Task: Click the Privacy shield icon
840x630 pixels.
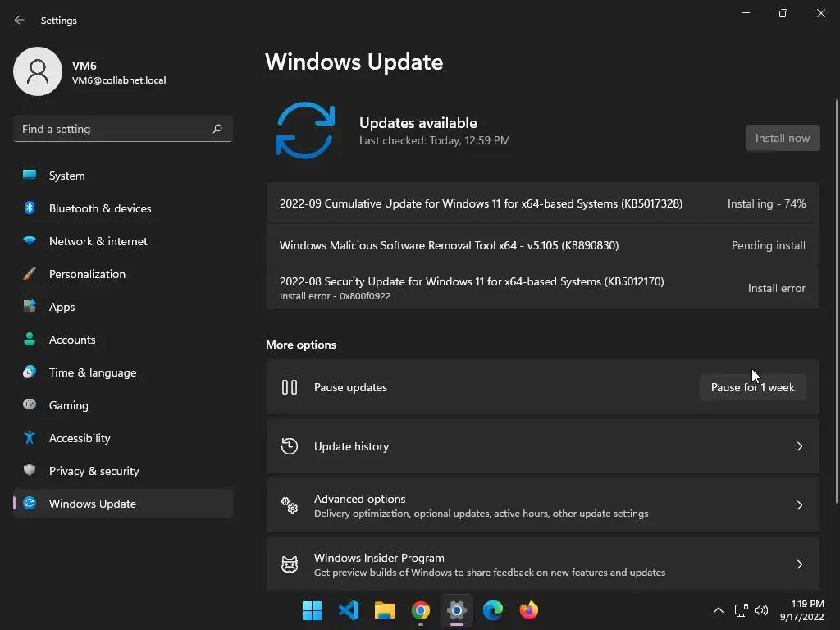Action: click(x=30, y=470)
